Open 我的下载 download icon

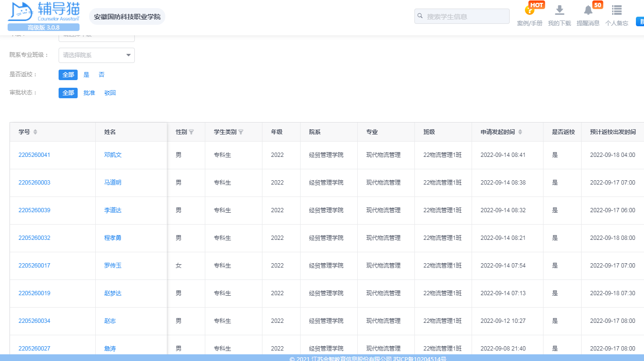coord(560,10)
